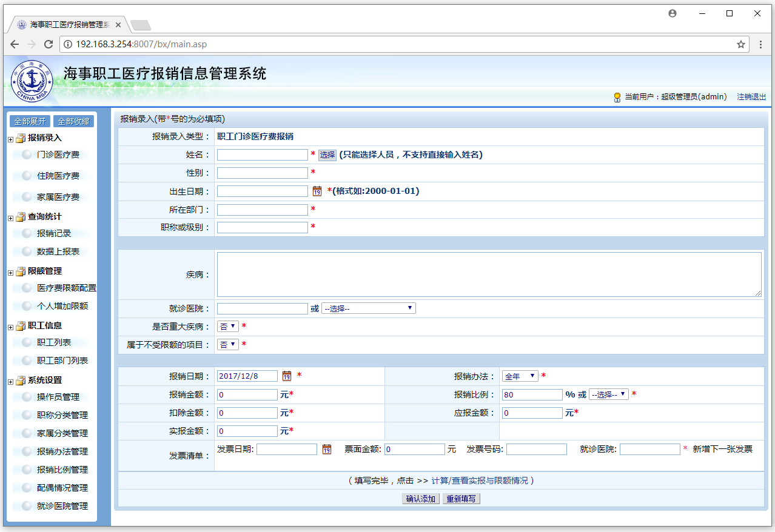Click the 注销退出 logout link
Screen dimensions: 775x532
coord(751,97)
